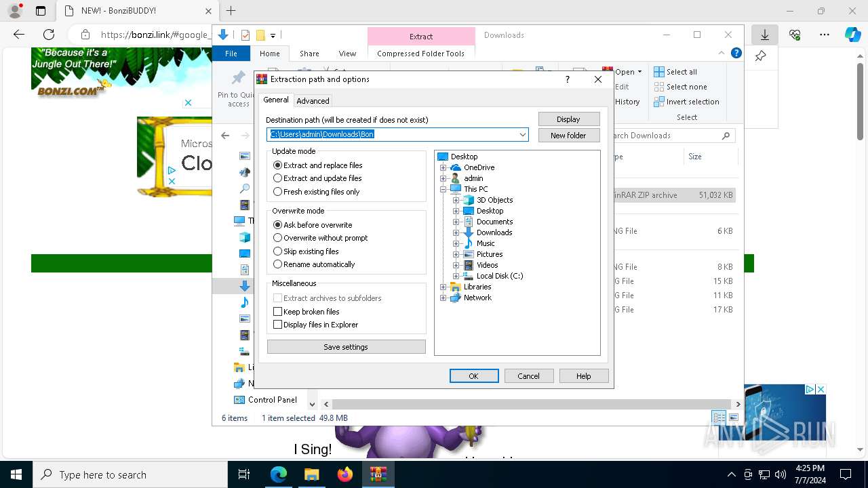Viewport: 868px width, 488px height.
Task: Open the WinRAR taskbar icon
Action: [378, 474]
